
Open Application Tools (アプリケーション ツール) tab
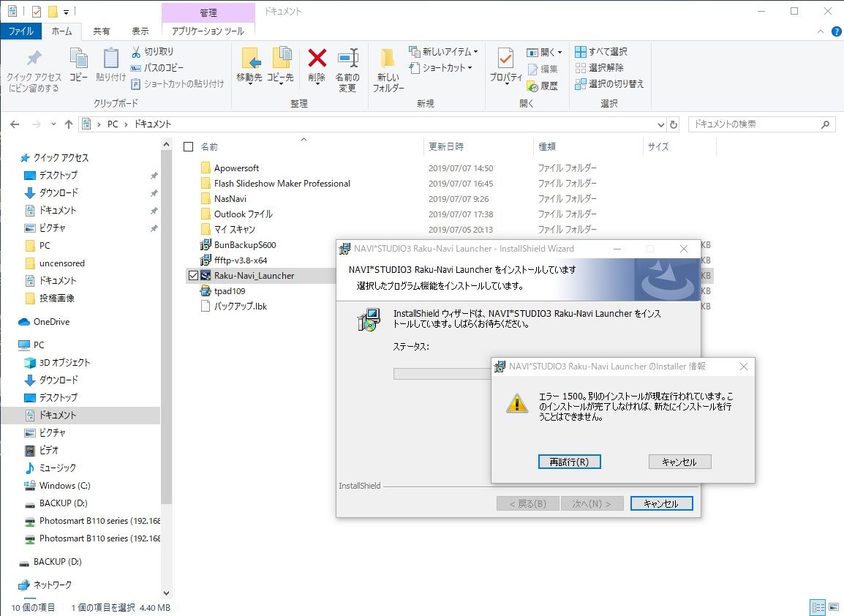[x=208, y=31]
